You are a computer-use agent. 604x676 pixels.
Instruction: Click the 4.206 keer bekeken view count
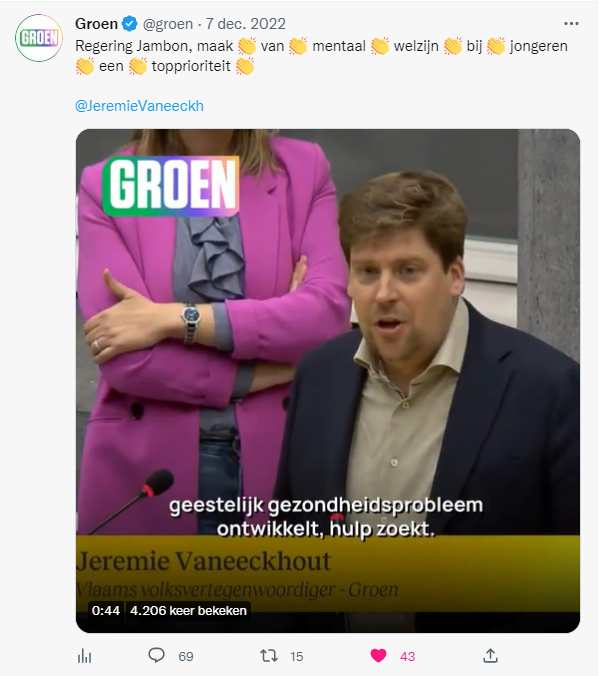(x=188, y=610)
